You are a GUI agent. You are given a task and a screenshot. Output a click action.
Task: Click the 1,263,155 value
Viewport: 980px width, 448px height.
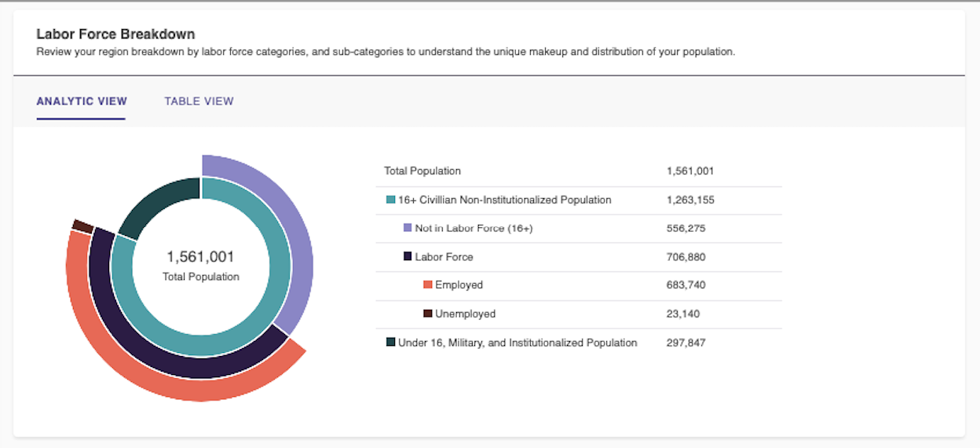690,200
